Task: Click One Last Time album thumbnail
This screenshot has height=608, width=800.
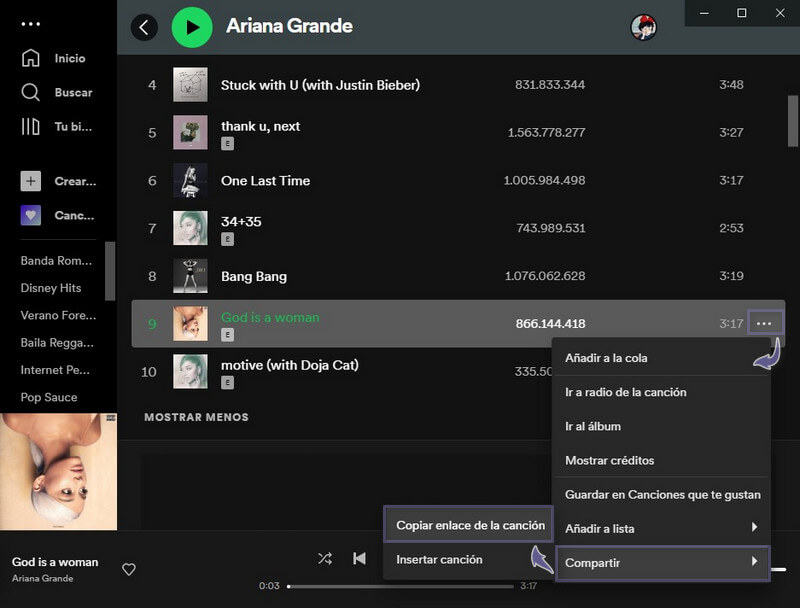Action: click(x=190, y=180)
